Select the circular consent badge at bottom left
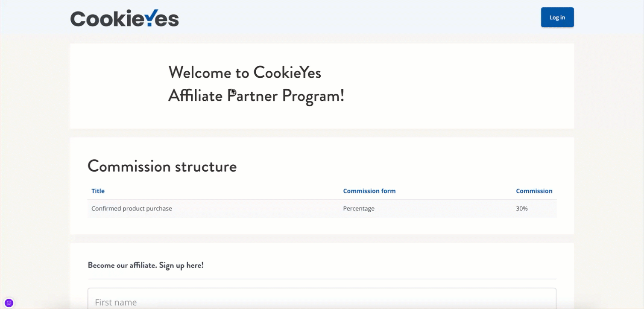644x309 pixels. [x=9, y=302]
